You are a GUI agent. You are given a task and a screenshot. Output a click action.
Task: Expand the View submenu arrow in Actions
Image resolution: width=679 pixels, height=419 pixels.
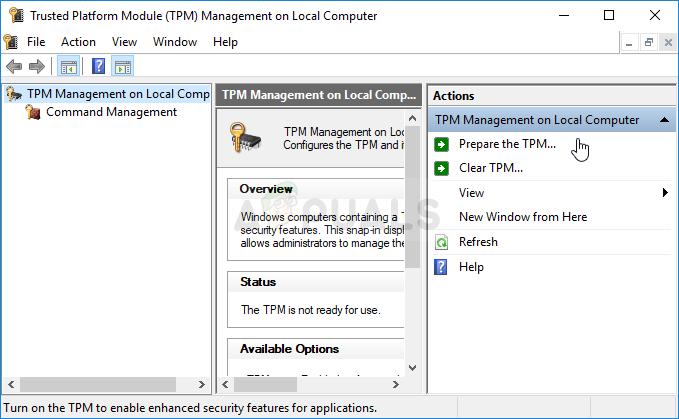(x=665, y=193)
